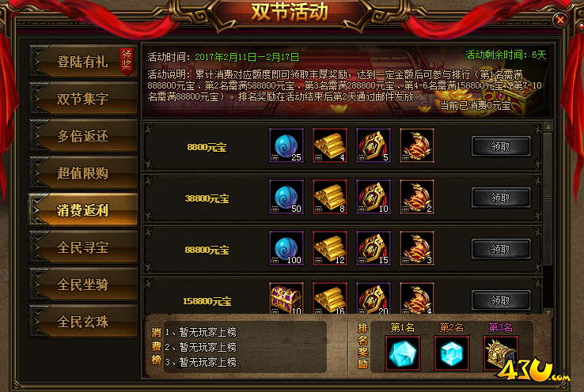
Task: Claim the 88800元宝 tier reward
Action: pos(501,249)
